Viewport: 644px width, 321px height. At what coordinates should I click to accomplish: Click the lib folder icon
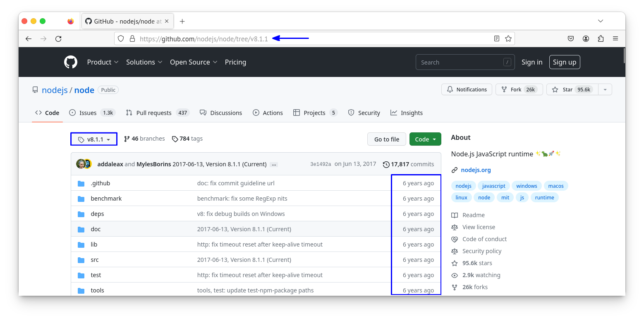pos(81,244)
